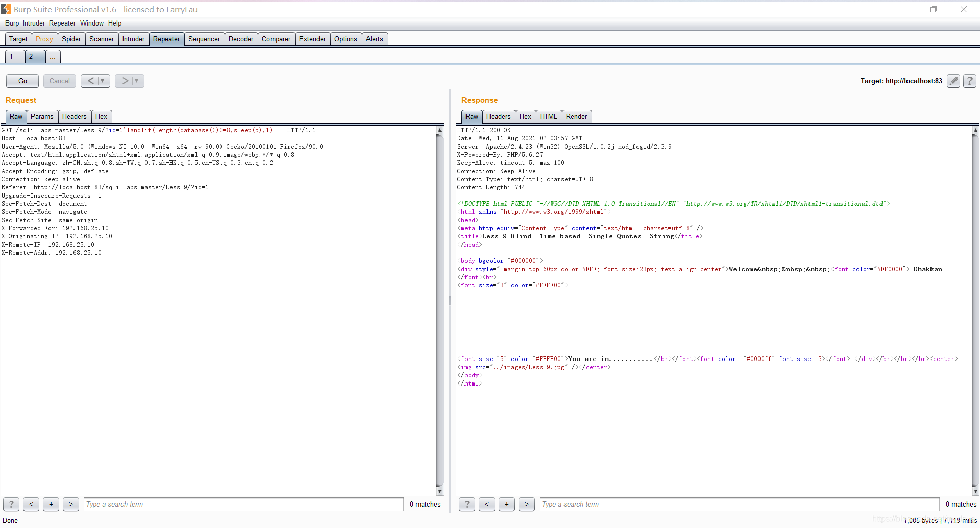Close Repeater tab 2 with x

pos(39,57)
